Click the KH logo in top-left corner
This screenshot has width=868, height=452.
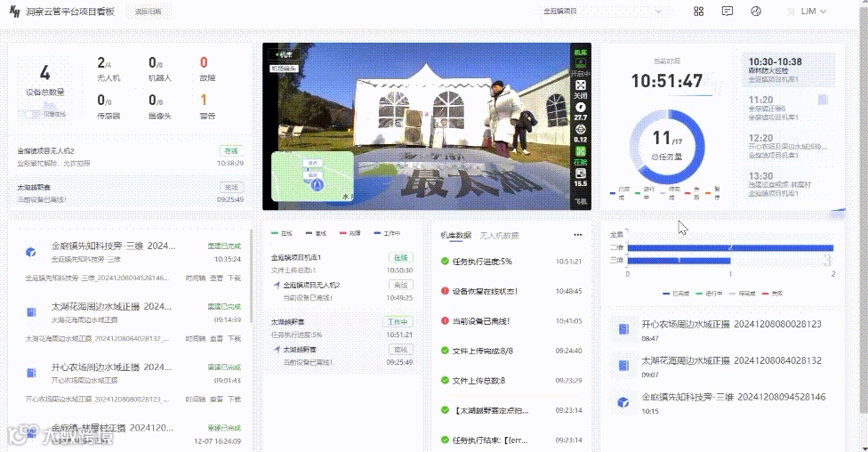(x=15, y=11)
